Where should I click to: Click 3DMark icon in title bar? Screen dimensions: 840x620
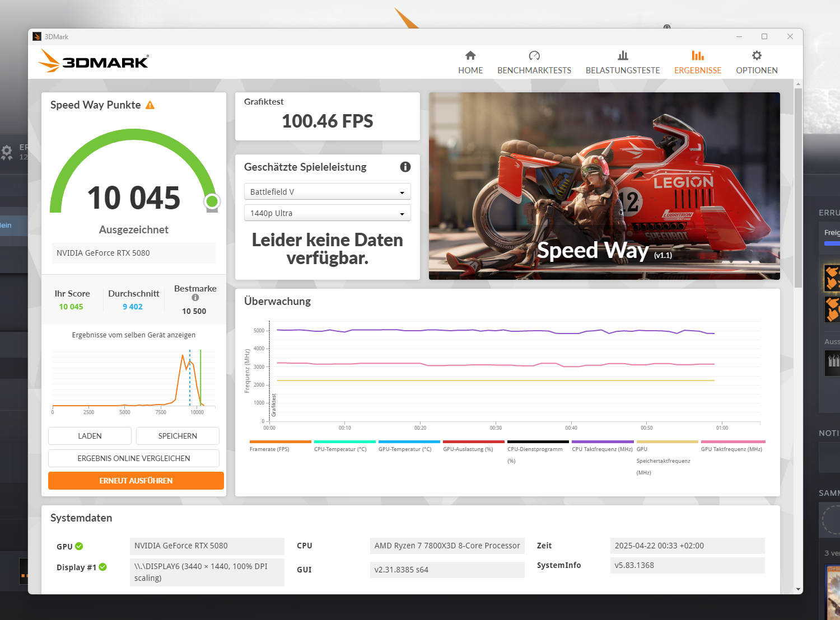(x=37, y=36)
